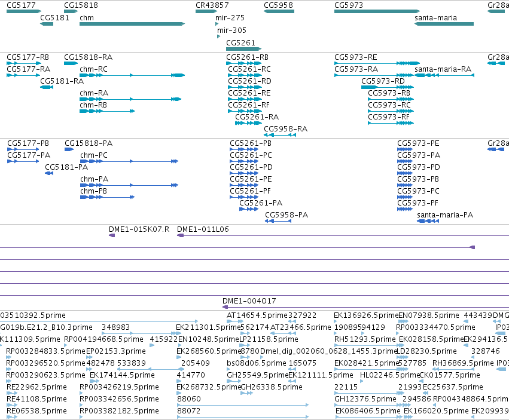Select BAC clone DME1-015K07.R
The width and height of the screenshot is (509, 420).
coord(139,229)
